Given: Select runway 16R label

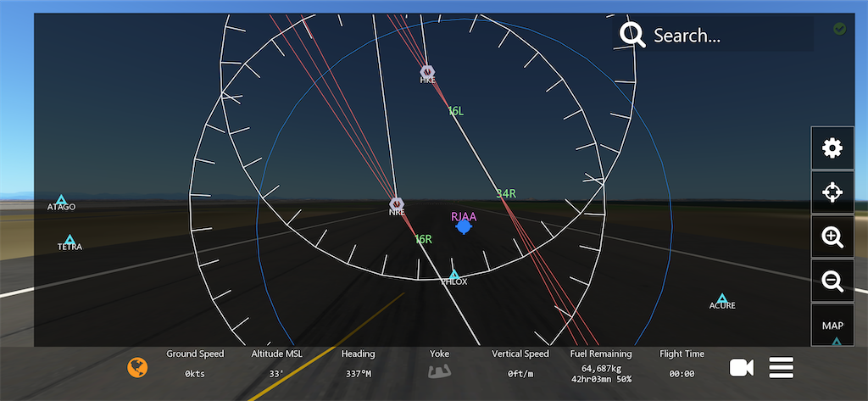Looking at the screenshot, I should tap(424, 239).
